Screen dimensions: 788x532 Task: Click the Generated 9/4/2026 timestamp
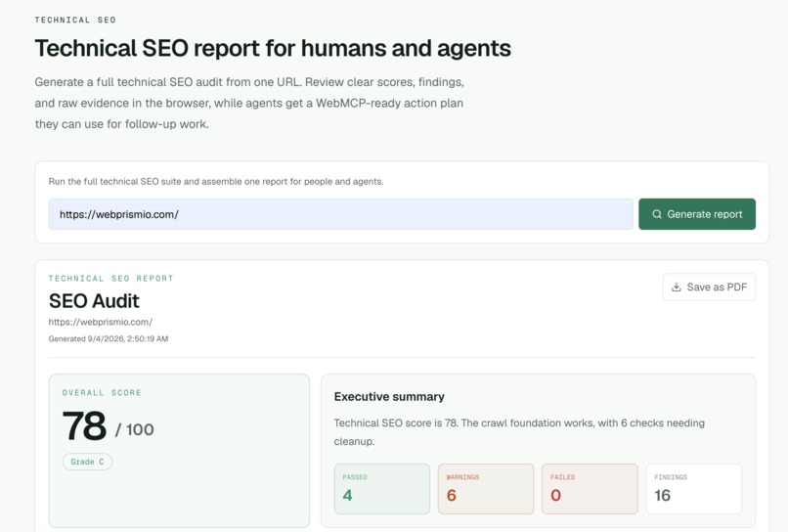pyautogui.click(x=109, y=339)
